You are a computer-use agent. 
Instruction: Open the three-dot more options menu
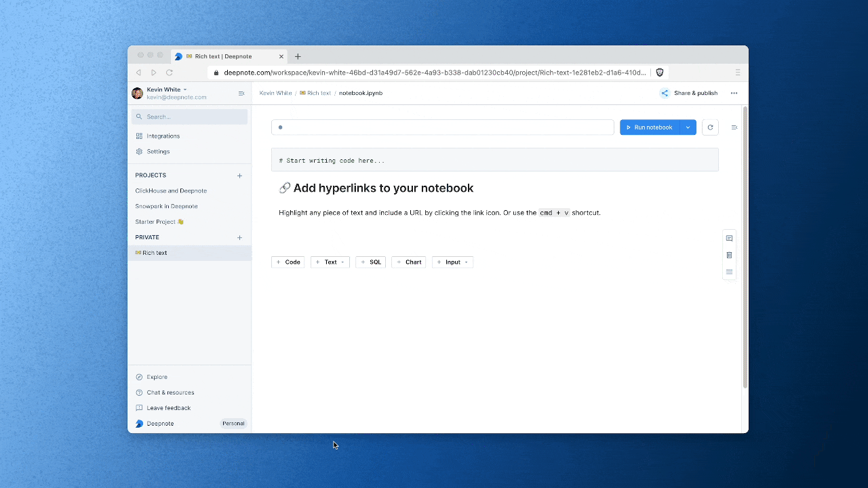[734, 94]
